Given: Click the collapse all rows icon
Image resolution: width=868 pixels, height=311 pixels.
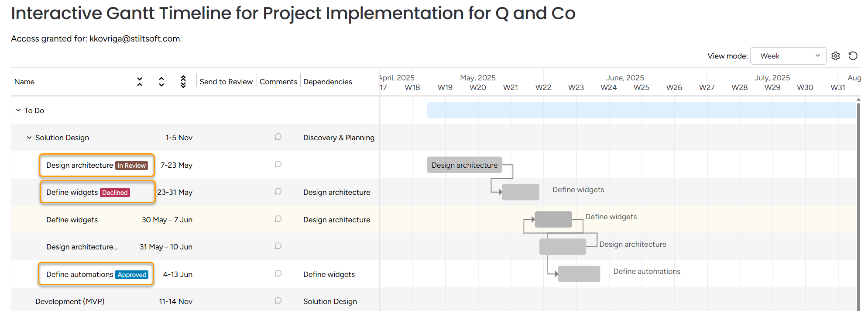Looking at the screenshot, I should [140, 82].
